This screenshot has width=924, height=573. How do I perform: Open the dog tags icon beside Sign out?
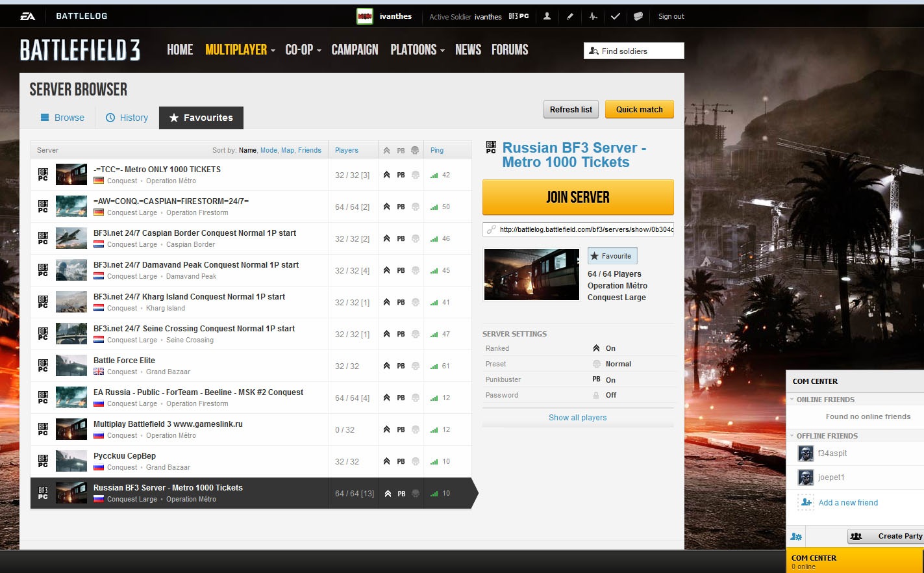pyautogui.click(x=638, y=16)
